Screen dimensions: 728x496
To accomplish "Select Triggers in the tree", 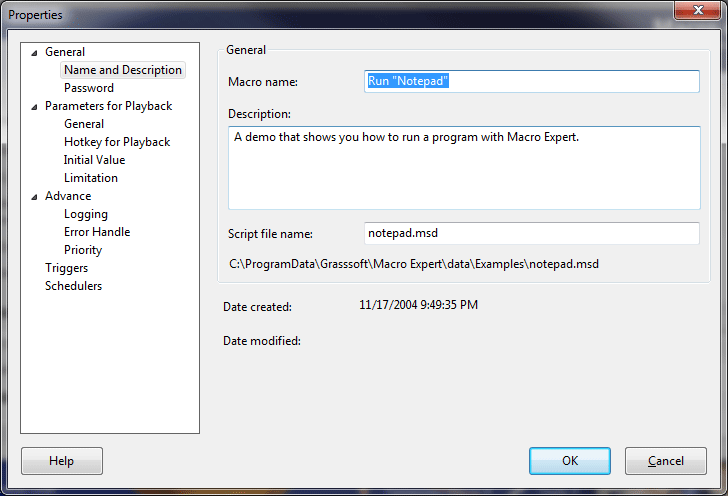I will click(66, 268).
